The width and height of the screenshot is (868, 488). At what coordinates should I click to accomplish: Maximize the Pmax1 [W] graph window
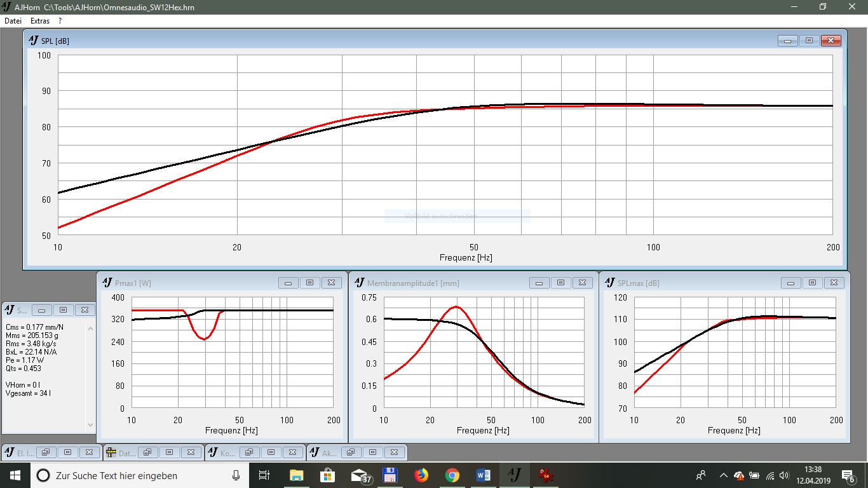[x=309, y=283]
